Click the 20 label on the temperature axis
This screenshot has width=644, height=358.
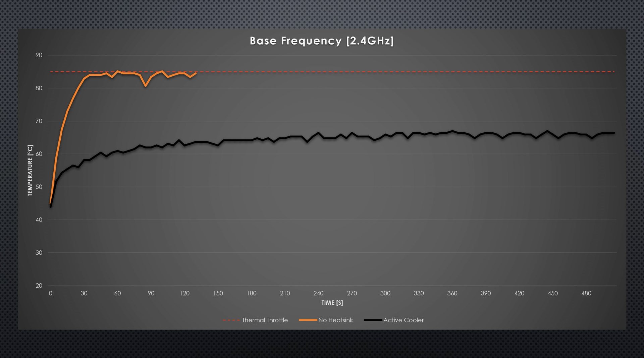[x=39, y=286]
